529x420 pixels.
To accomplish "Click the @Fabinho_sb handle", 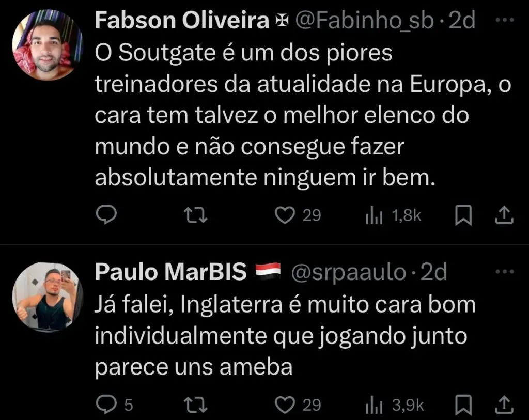I will pos(364,21).
